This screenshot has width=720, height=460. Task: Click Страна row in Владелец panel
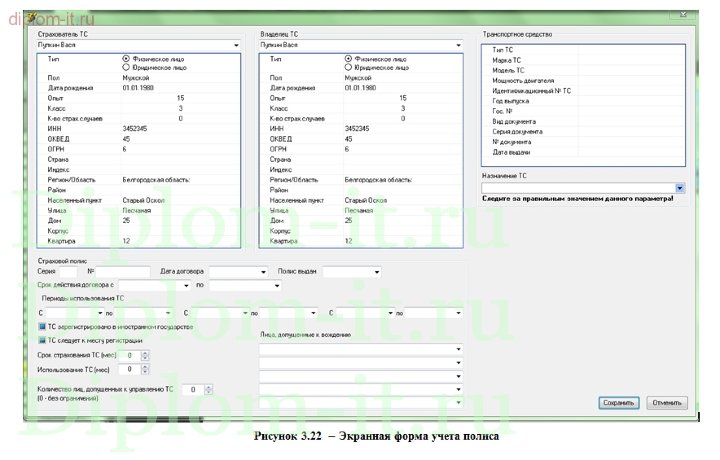click(361, 159)
